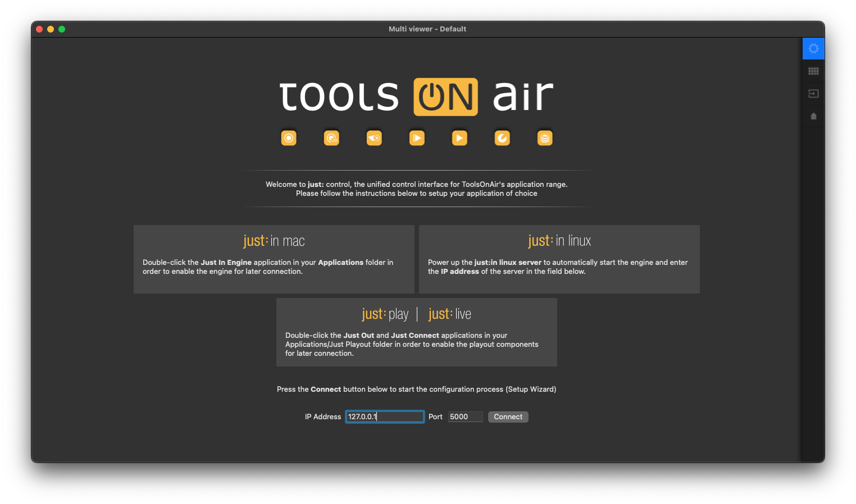Viewport: 856px width, 504px height.
Task: Click the green zoom window button
Action: (62, 29)
